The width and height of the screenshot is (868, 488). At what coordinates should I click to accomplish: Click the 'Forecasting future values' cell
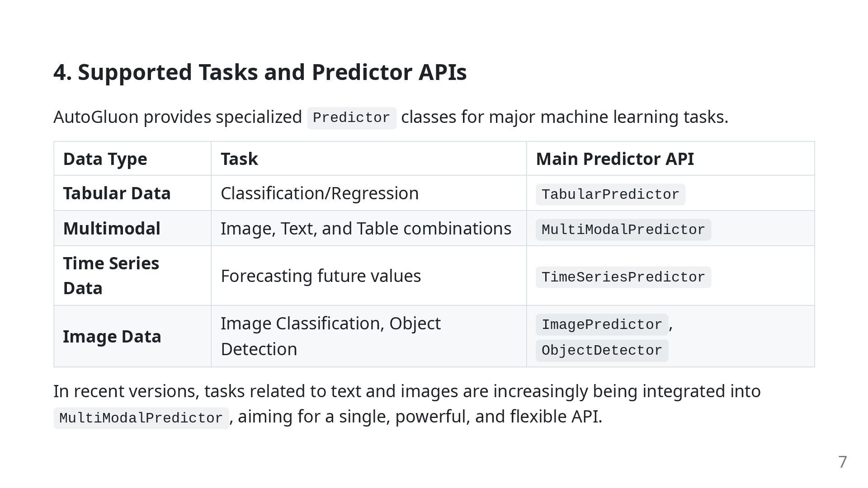(321, 276)
